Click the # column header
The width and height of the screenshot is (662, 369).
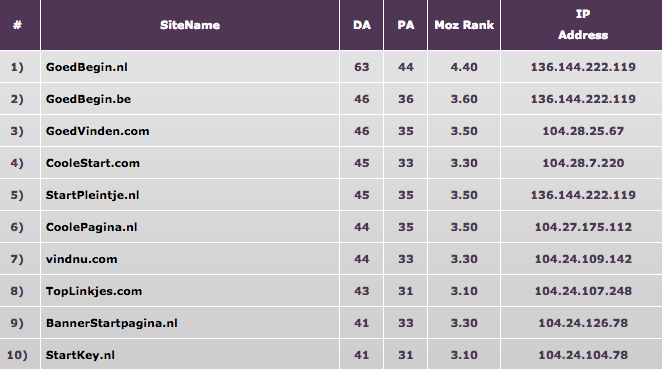17,25
